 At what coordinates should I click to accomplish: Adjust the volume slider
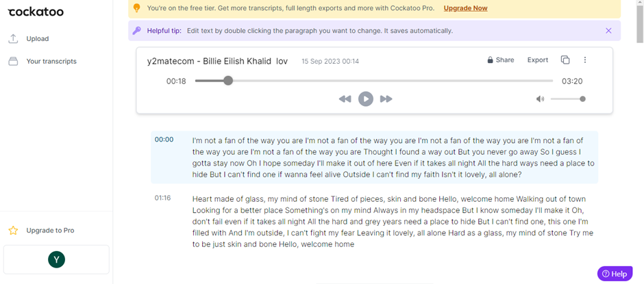pyautogui.click(x=567, y=99)
